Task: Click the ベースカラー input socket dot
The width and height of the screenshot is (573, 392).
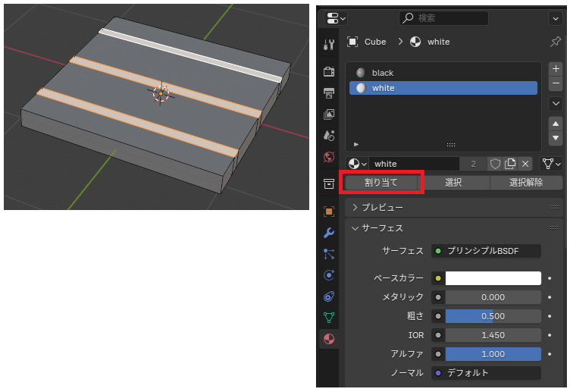Action: (x=438, y=278)
